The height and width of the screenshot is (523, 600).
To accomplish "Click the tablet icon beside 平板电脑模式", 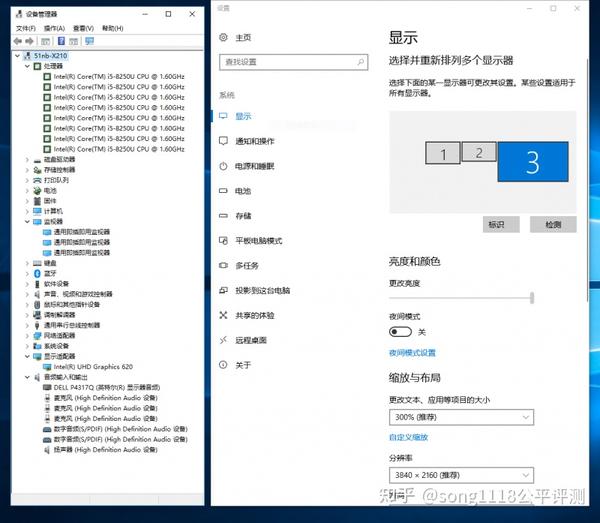I will pos(223,240).
